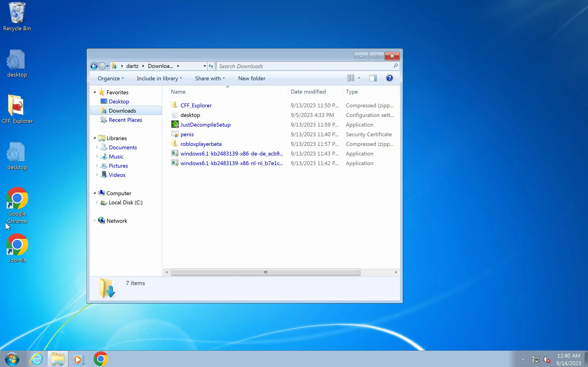The image size is (588, 367).
Task: Collapse the Favorites tree section
Action: tap(95, 92)
